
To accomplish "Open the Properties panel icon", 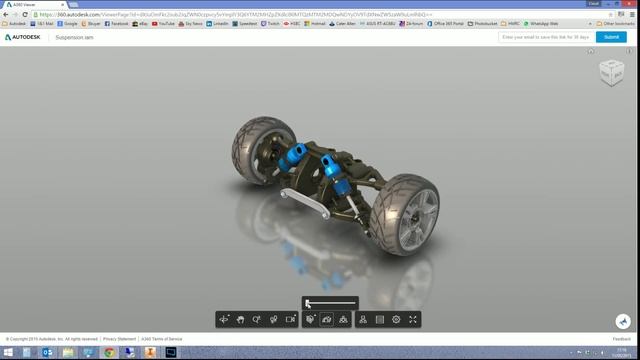I will click(380, 320).
